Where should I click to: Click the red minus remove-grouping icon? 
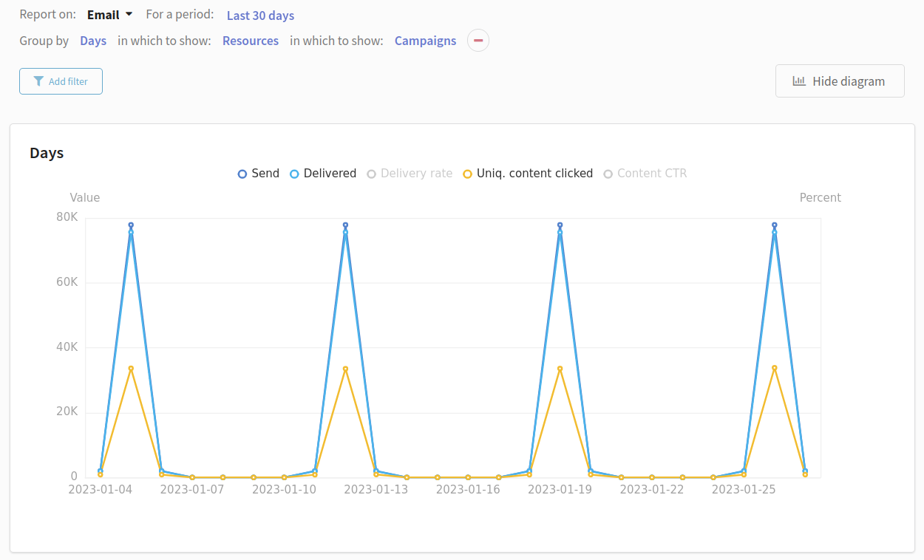478,41
